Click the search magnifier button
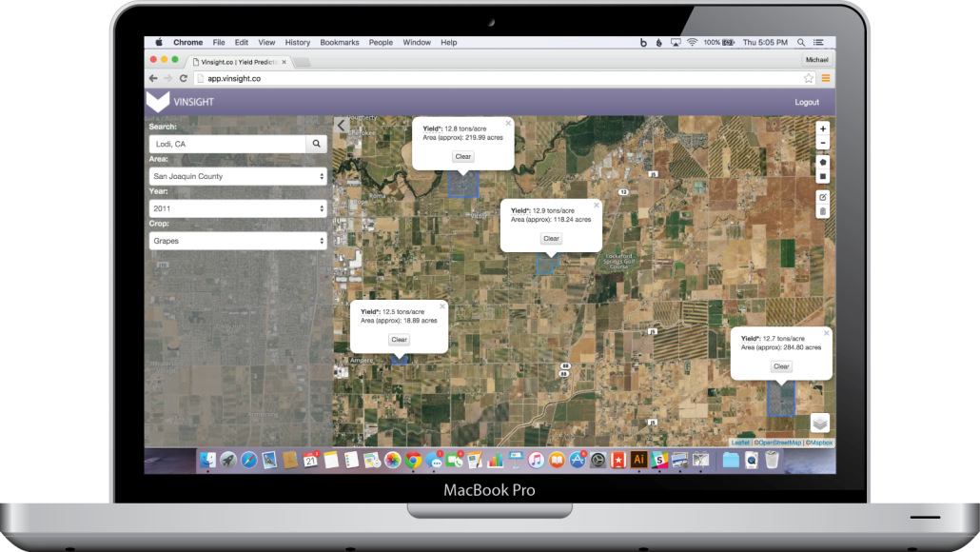Screen dimensions: 980x552 pyautogui.click(x=316, y=144)
